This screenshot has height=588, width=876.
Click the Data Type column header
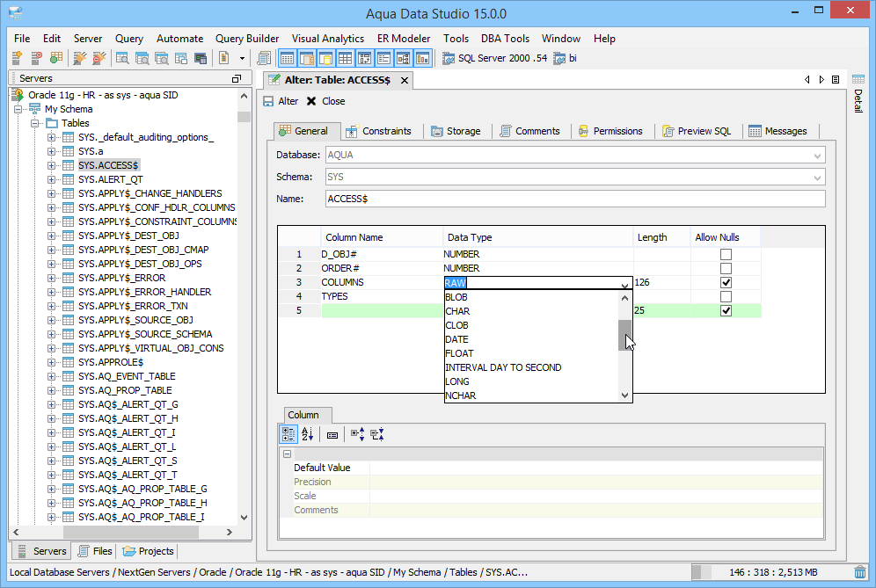[537, 237]
